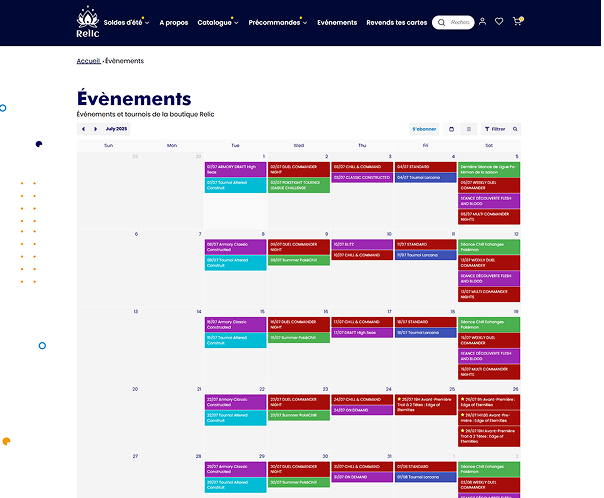Image resolution: width=604 pixels, height=498 pixels.
Task: Open the 01/07 ARMORY DRAFT High Seas event
Action: point(236,168)
